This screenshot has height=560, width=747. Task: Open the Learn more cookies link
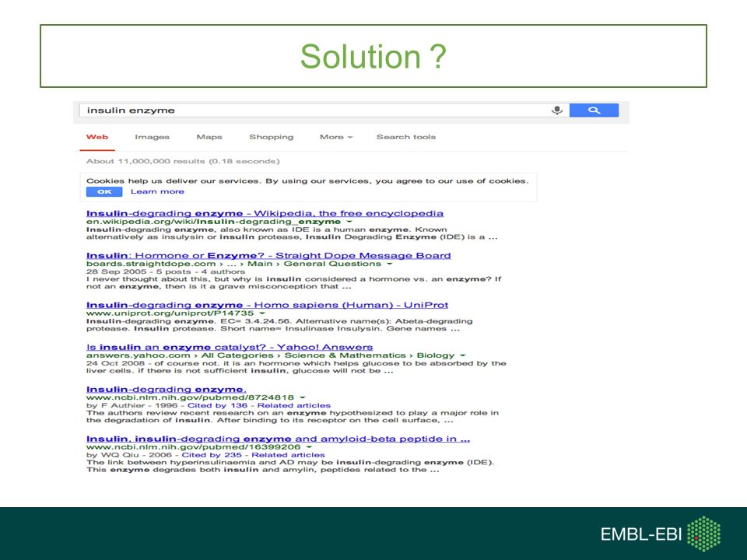(x=157, y=191)
